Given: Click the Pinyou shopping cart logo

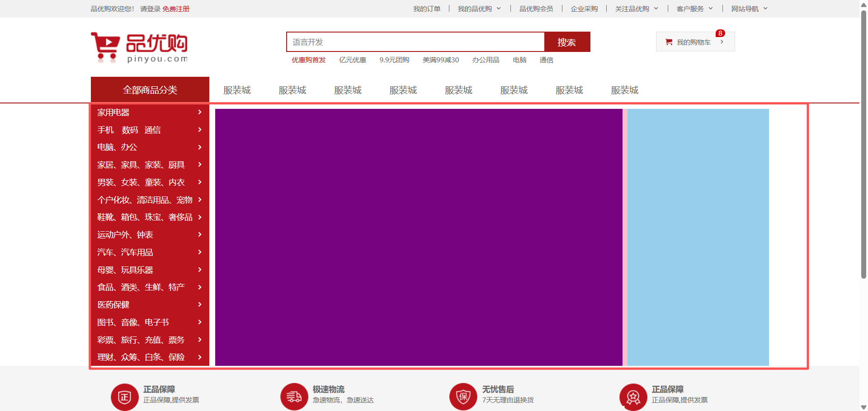Looking at the screenshot, I should 139,47.
